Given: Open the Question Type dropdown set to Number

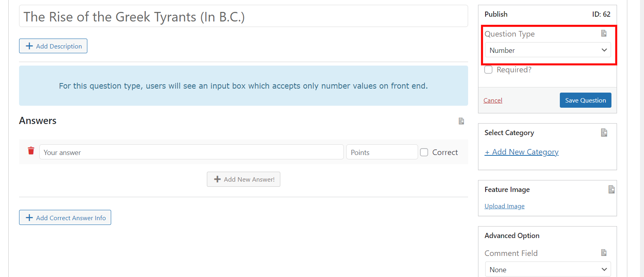Looking at the screenshot, I should (548, 50).
